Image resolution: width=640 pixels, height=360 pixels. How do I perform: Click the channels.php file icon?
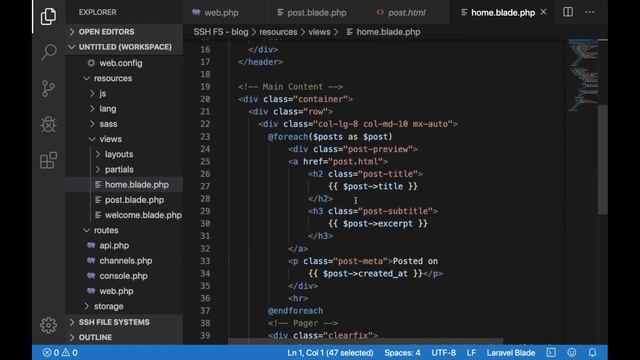(91, 260)
